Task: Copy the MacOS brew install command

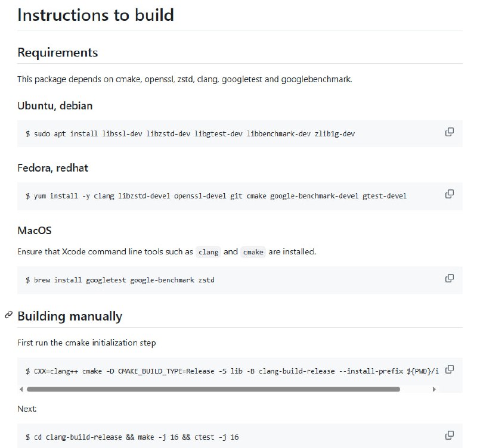Action: 450,278
